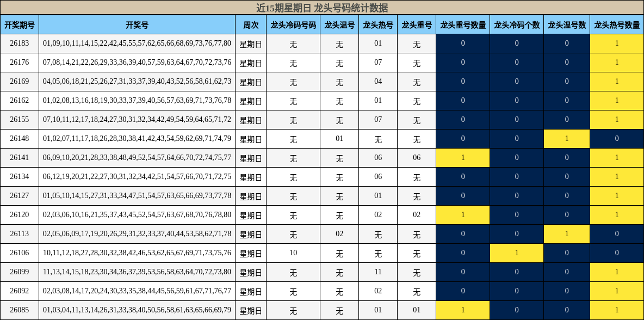The image size is (644, 320).
Task: Click repeat number 02 in row 26120
Action: pos(417,215)
